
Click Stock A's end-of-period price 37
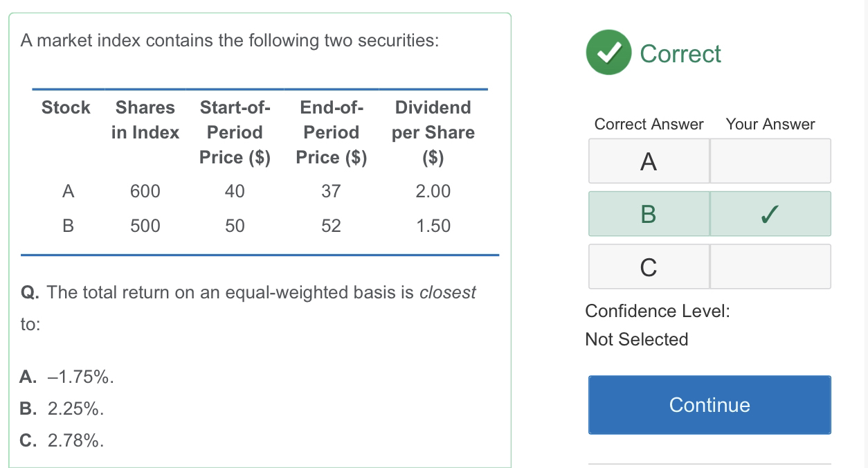coord(331,191)
